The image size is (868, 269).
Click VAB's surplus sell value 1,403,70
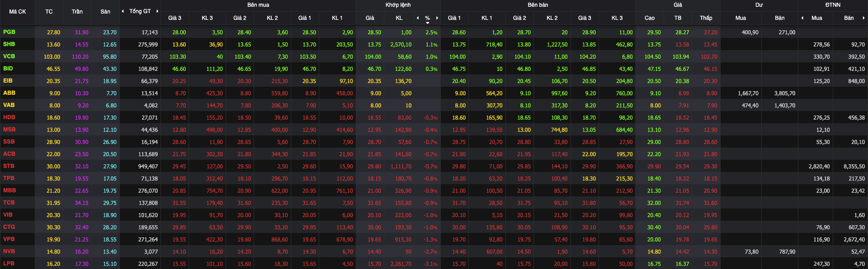[785, 106]
